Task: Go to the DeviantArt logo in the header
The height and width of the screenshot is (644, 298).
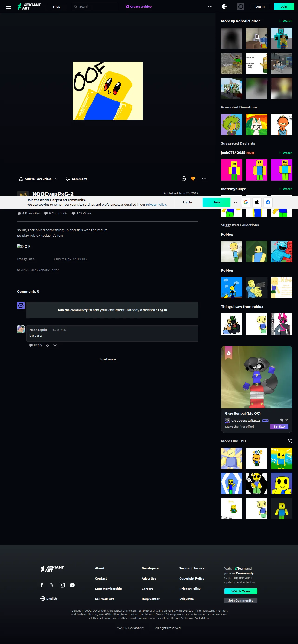Action: click(x=29, y=6)
